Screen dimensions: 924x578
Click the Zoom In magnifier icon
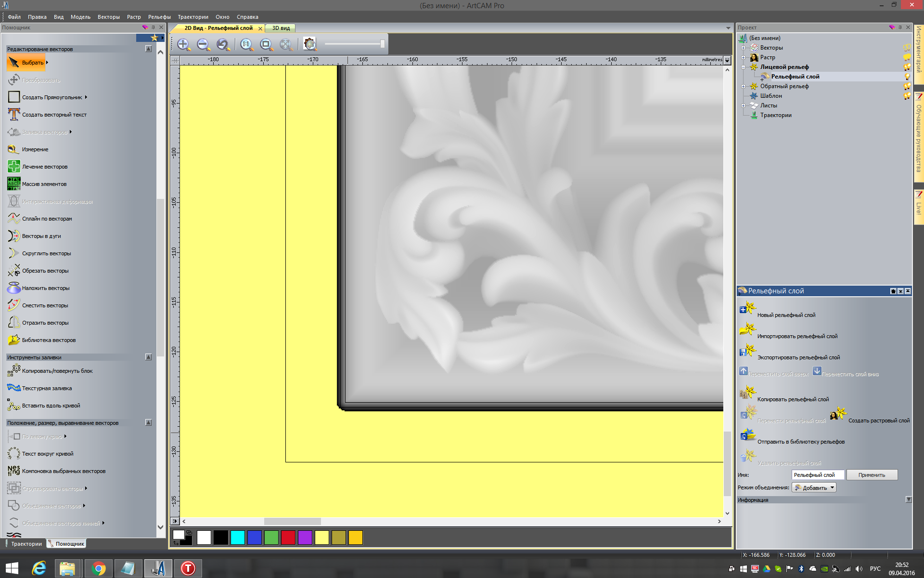click(183, 45)
